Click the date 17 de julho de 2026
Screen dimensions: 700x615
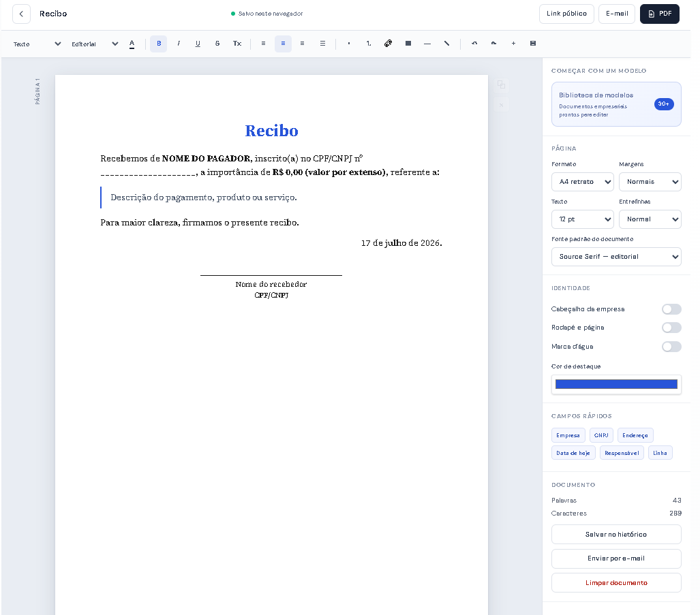[401, 243]
